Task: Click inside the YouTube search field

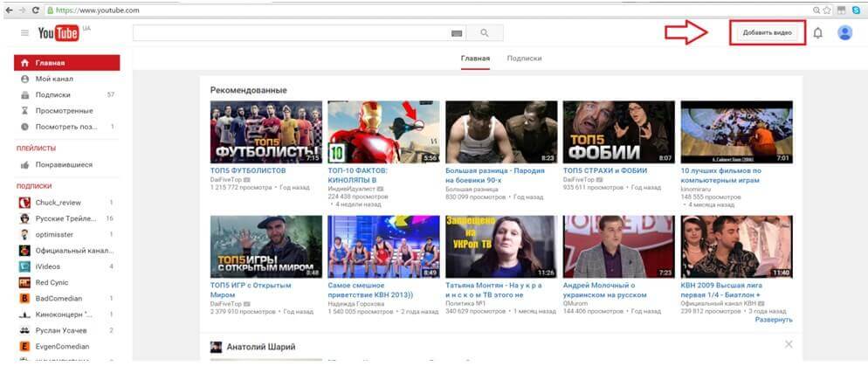Action: (x=288, y=33)
